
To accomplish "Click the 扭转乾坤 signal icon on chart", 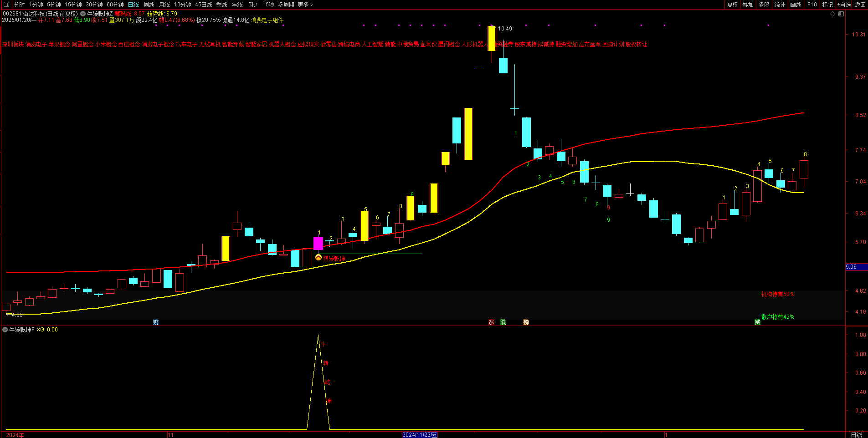I will click(x=318, y=258).
